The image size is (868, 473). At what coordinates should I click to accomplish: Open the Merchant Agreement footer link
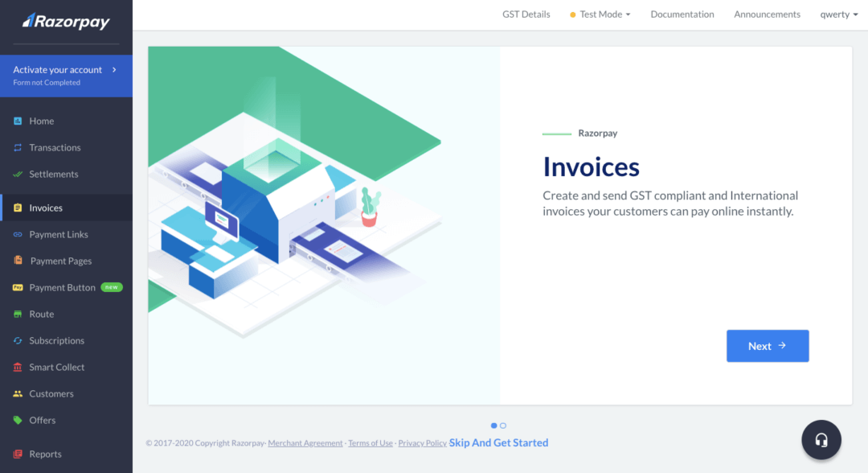[305, 443]
